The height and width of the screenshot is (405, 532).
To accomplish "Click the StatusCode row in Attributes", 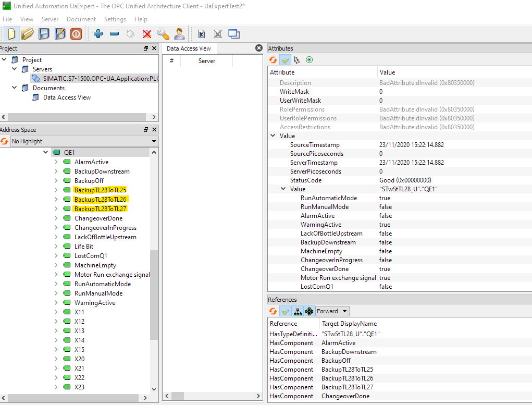I will click(400, 180).
